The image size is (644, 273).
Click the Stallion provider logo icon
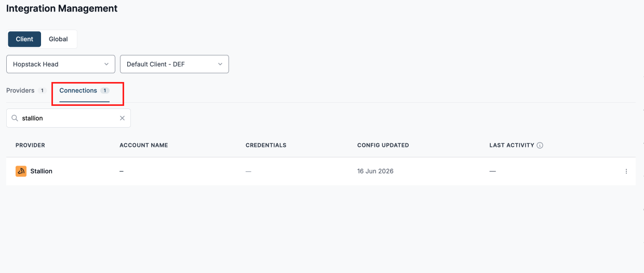click(x=21, y=171)
